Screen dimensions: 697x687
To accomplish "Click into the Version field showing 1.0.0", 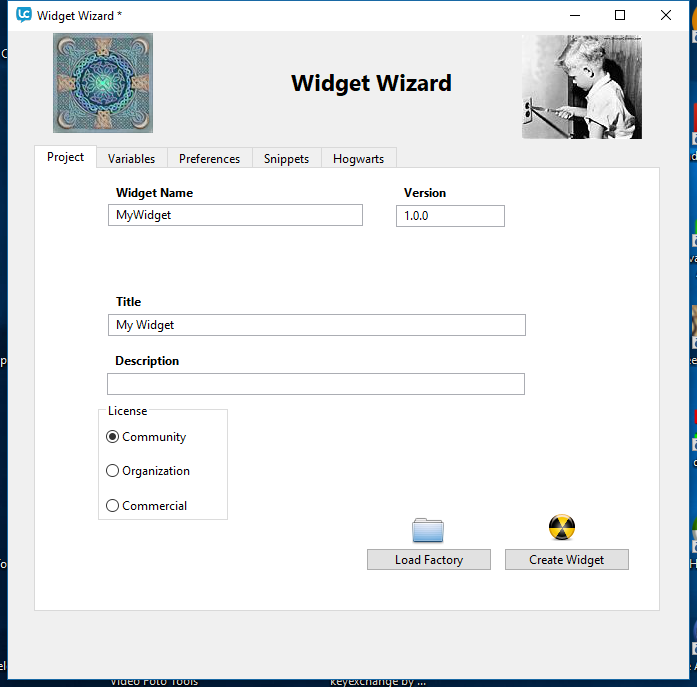I will pos(450,216).
